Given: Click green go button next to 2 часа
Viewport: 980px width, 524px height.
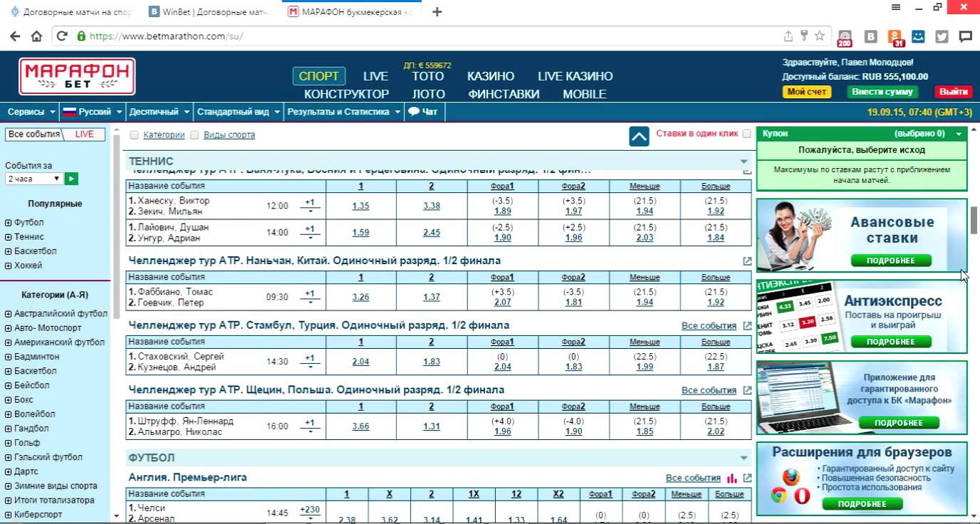Looking at the screenshot, I should [x=71, y=179].
